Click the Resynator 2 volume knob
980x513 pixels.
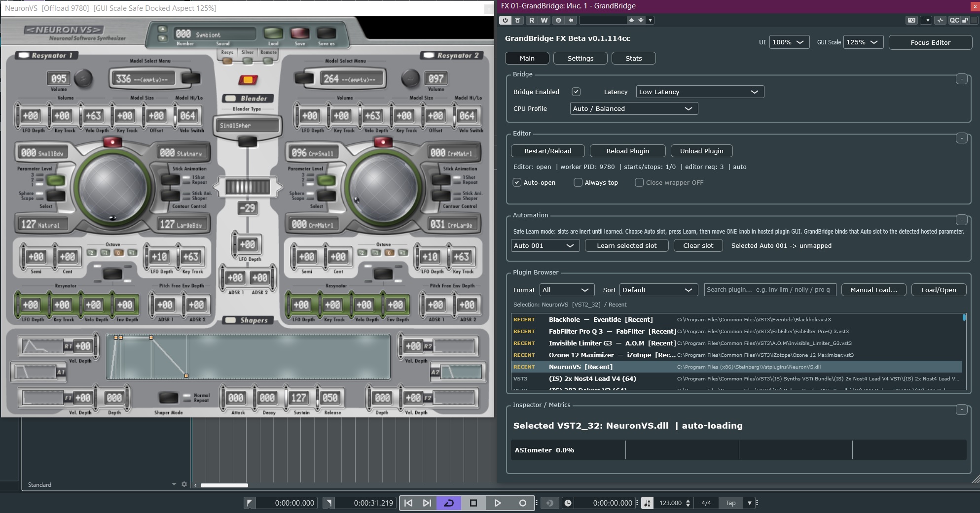410,78
